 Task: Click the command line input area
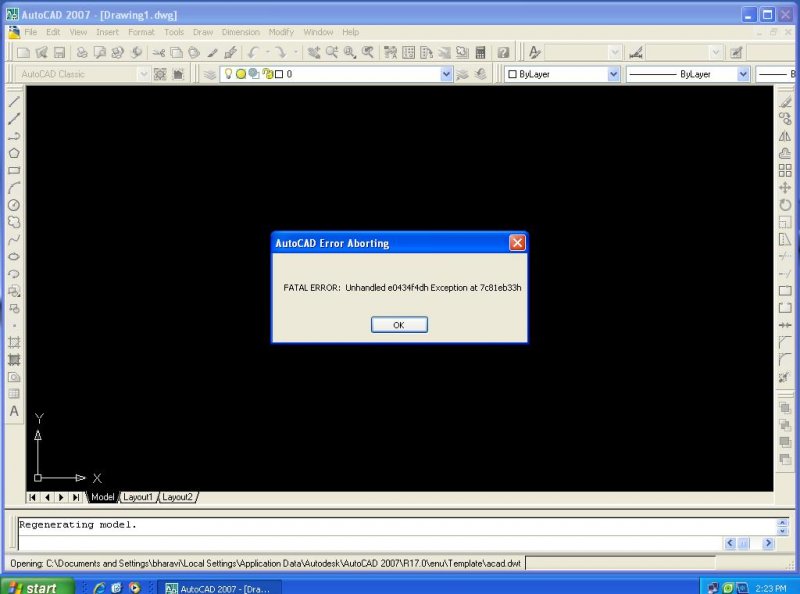(370, 543)
